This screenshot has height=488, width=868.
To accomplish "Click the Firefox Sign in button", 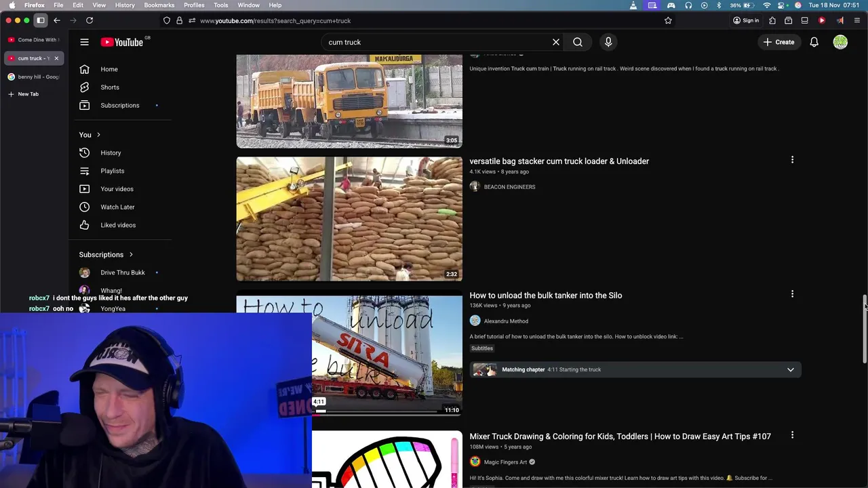I will 746,20.
